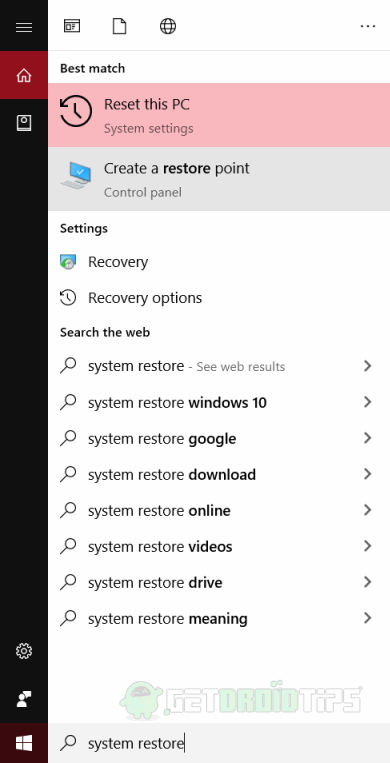390x763 pixels.
Task: Filter results by Documents icon
Action: (120, 26)
